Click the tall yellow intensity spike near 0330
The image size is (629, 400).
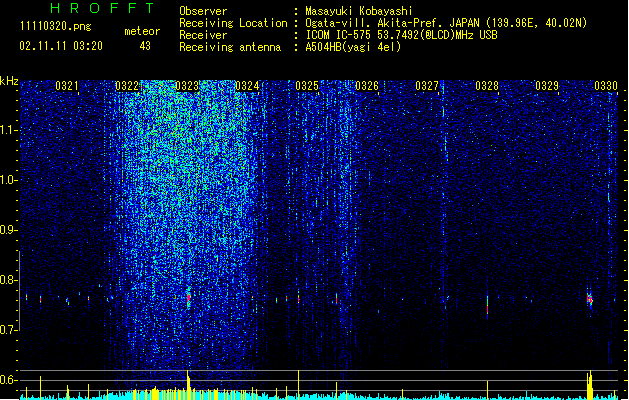[x=590, y=385]
